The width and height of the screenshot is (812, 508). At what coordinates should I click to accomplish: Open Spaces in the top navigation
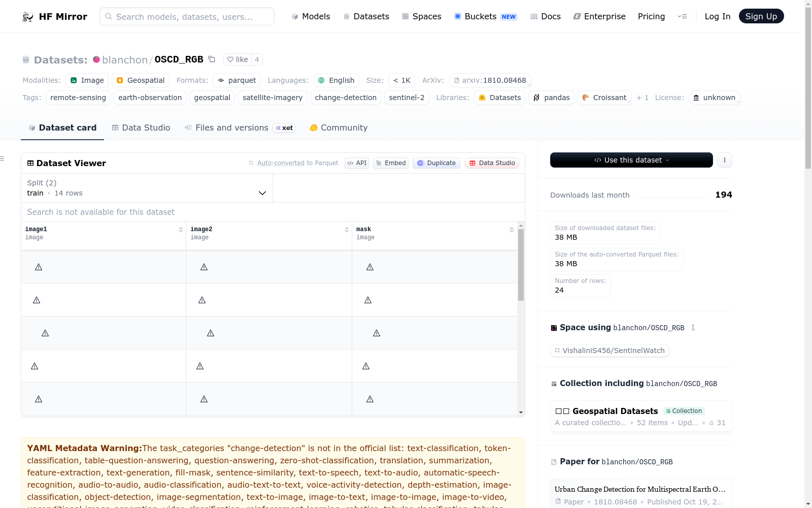(x=422, y=17)
